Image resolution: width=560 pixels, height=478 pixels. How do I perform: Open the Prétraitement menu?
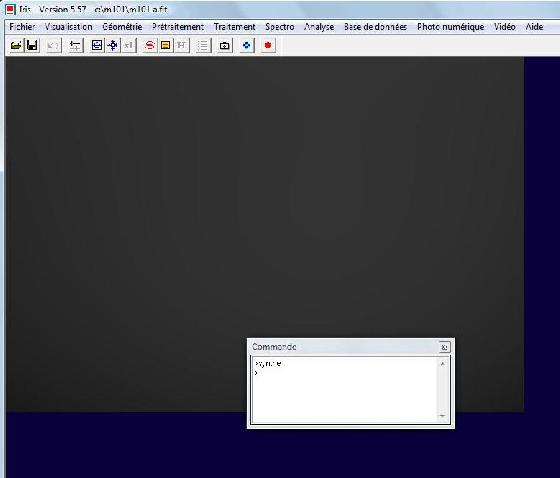point(178,27)
